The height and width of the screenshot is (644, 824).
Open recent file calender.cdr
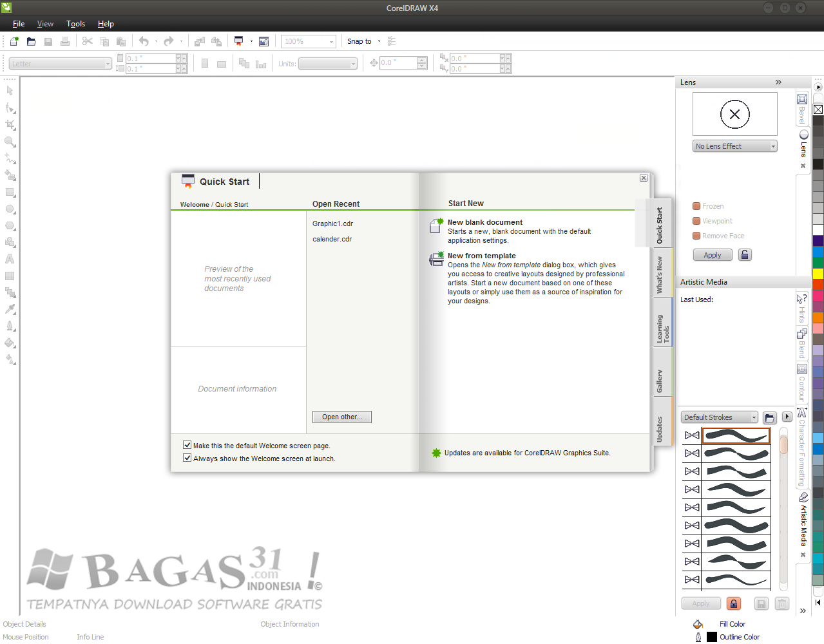click(x=332, y=239)
